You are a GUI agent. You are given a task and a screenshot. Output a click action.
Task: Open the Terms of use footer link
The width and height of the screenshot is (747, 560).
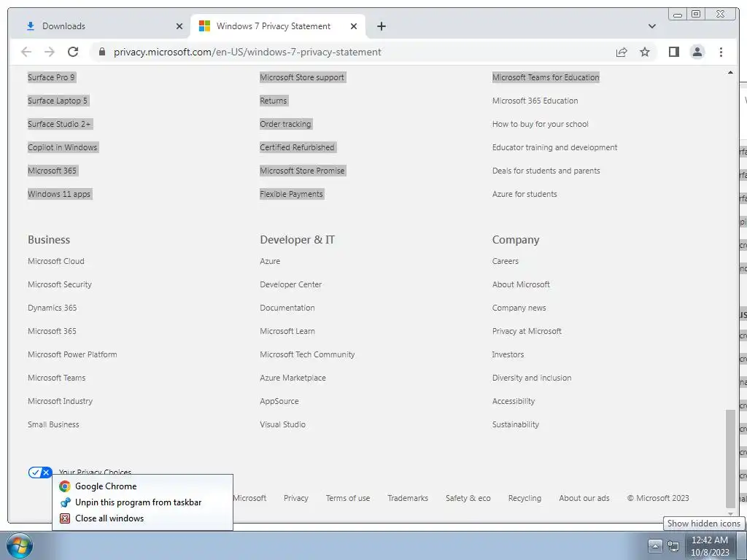348,498
